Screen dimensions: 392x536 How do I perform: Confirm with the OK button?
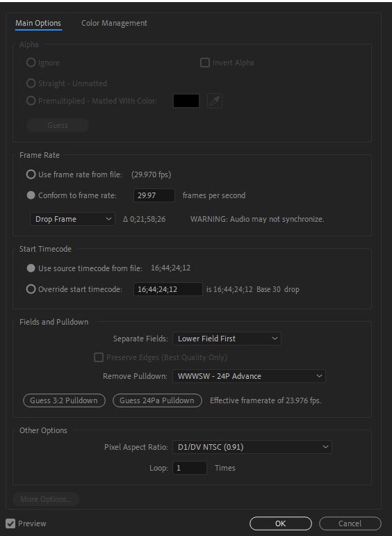tap(281, 523)
